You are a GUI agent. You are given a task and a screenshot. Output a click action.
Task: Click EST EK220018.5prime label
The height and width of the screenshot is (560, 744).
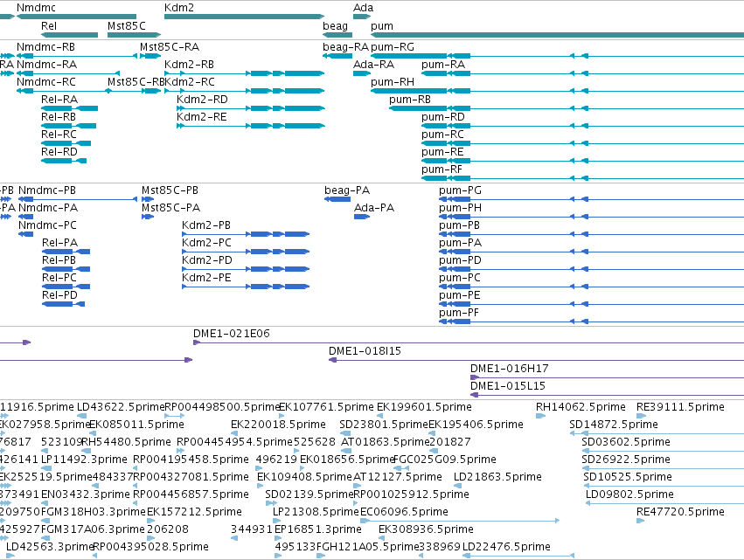(279, 424)
